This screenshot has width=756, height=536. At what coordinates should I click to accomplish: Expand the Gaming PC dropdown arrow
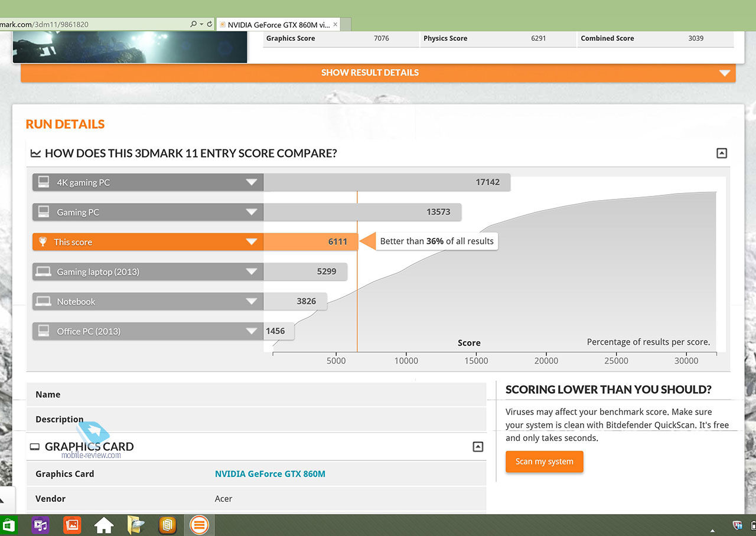tap(252, 212)
